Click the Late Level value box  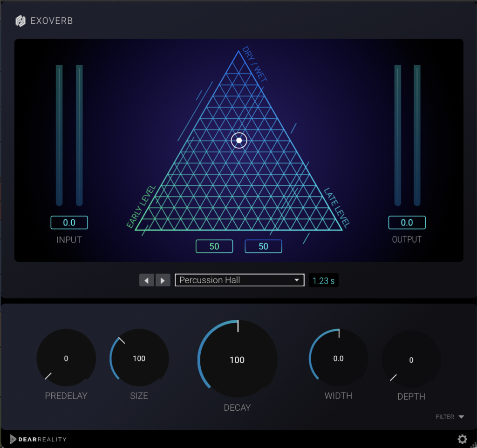263,246
